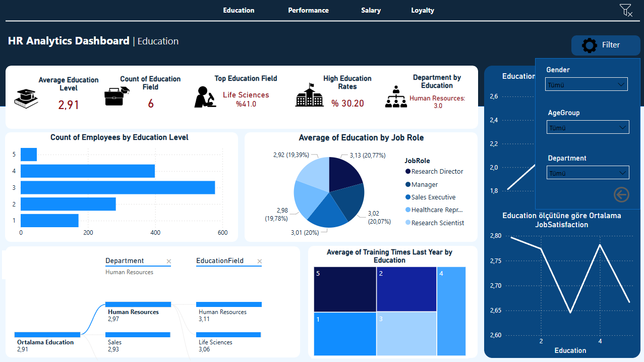Open the Loyalty tab

click(422, 10)
